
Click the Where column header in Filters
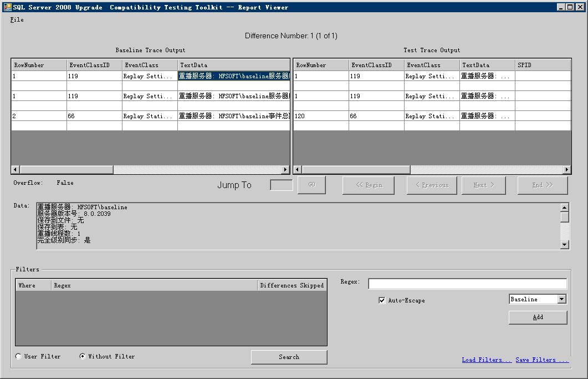pyautogui.click(x=33, y=285)
